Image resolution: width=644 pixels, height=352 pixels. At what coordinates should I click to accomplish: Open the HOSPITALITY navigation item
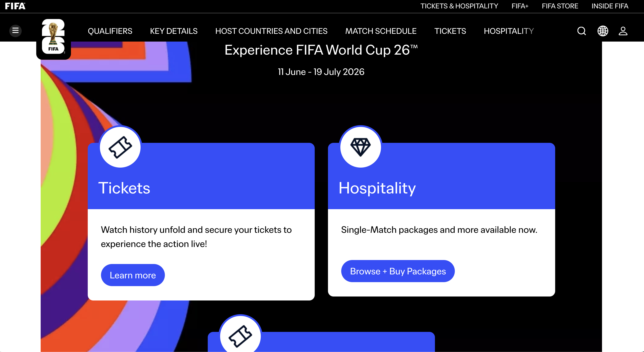point(509,31)
